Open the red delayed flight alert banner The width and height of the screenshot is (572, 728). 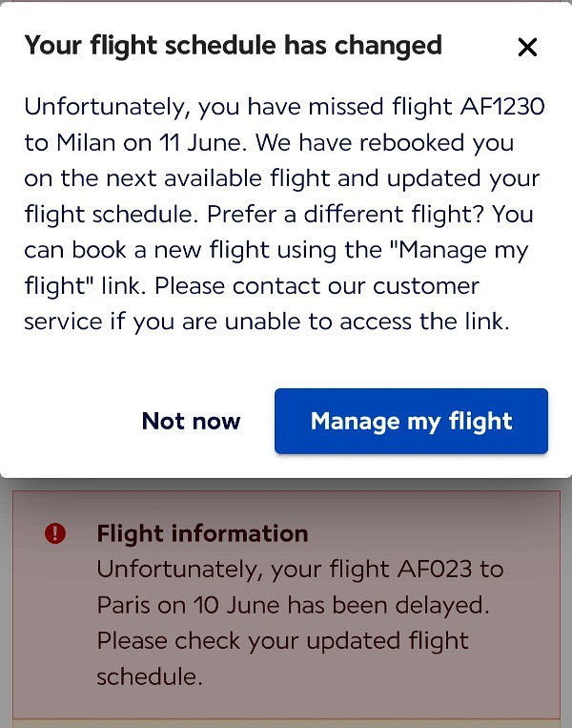click(x=286, y=605)
